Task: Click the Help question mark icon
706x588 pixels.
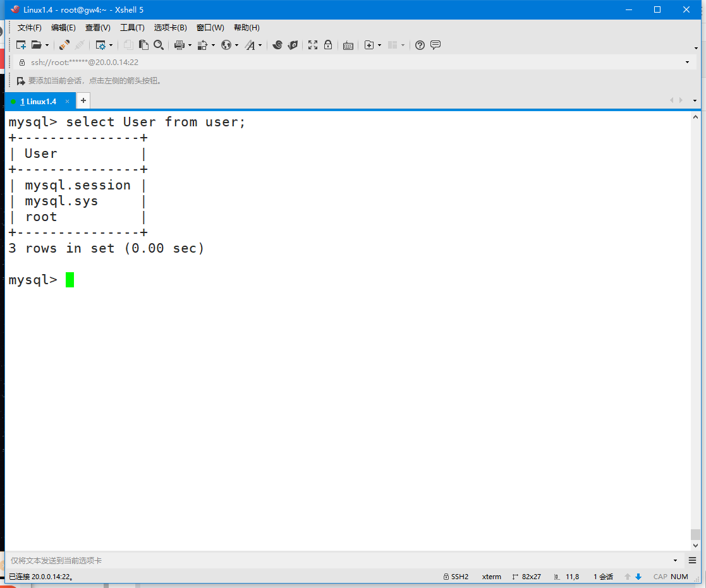Action: pos(420,45)
